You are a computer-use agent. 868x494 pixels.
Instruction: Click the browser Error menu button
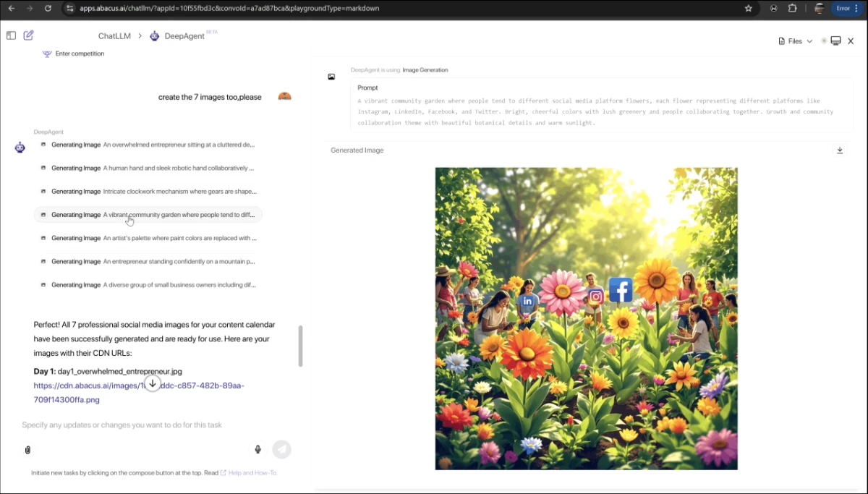pyautogui.click(x=847, y=9)
